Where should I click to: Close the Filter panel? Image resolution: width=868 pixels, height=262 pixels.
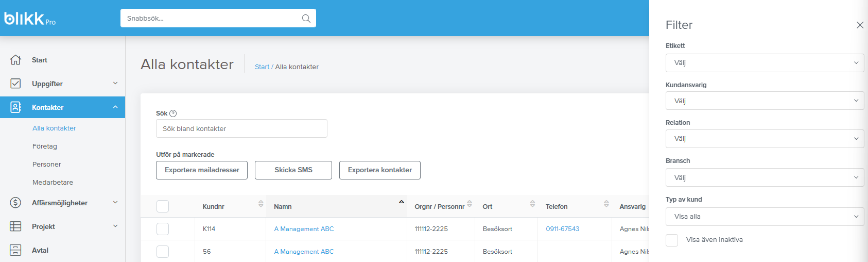point(860,25)
